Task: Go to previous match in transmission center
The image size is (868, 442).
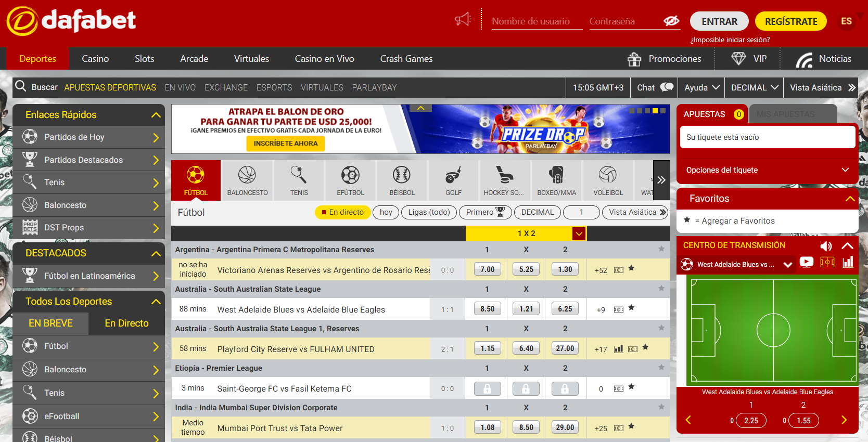Action: [x=688, y=420]
